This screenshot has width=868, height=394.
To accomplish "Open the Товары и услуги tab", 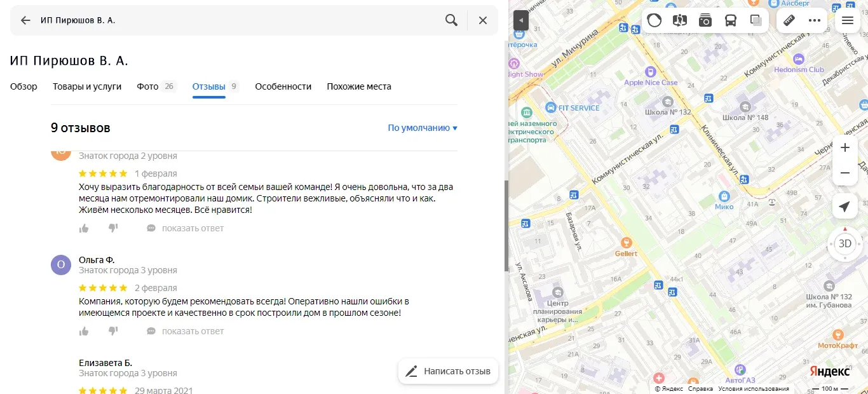I will (87, 86).
